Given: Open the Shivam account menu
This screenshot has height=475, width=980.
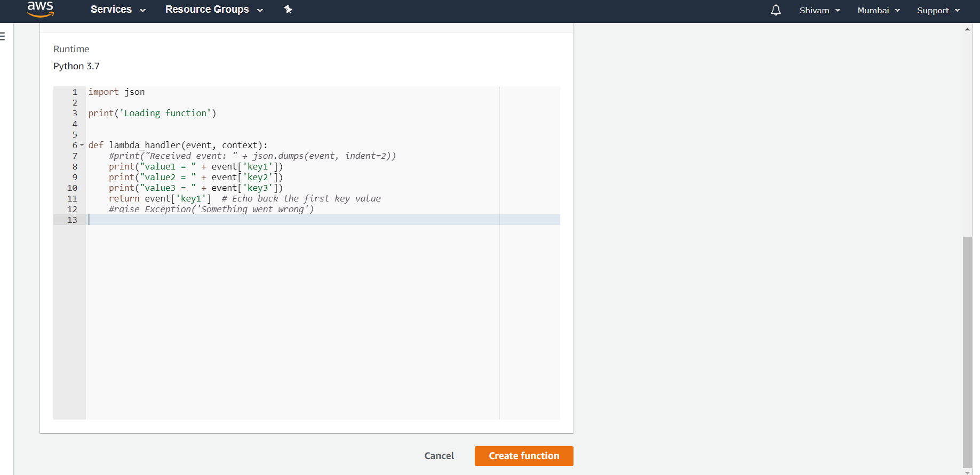Looking at the screenshot, I should 819,11.
